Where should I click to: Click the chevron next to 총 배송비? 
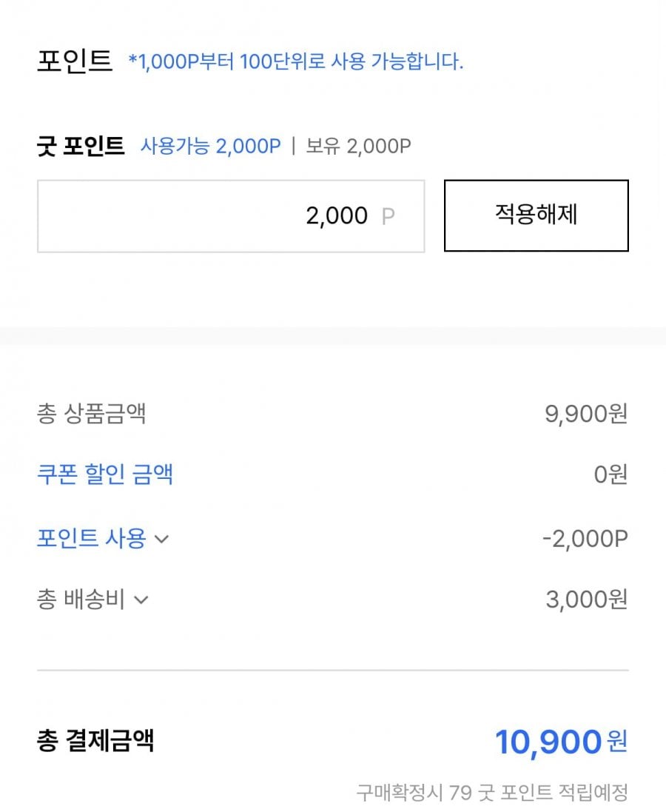pos(141,600)
